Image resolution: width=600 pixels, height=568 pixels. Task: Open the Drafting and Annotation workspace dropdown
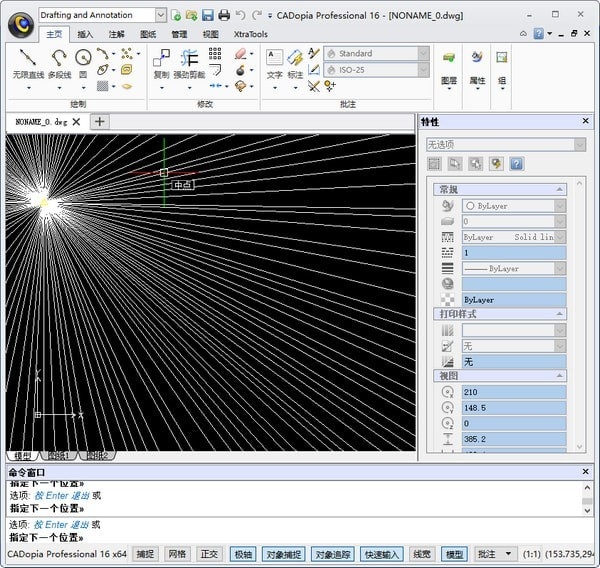click(x=161, y=15)
